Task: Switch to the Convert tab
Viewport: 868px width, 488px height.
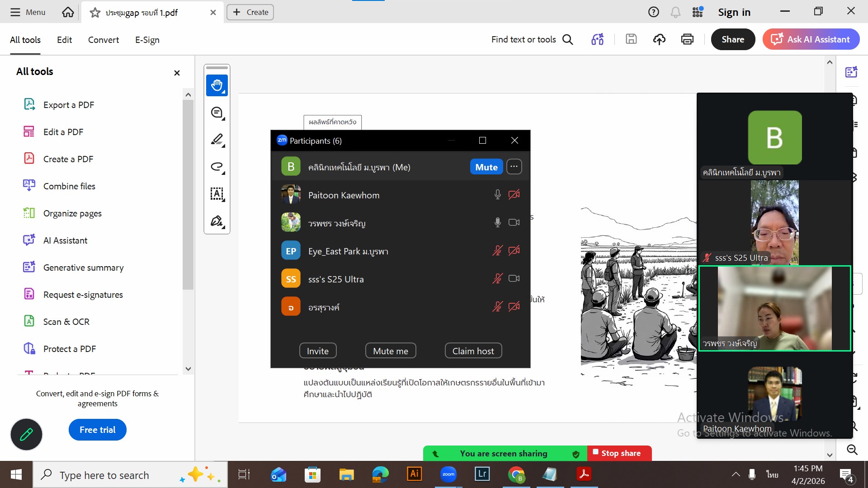Action: coord(103,40)
